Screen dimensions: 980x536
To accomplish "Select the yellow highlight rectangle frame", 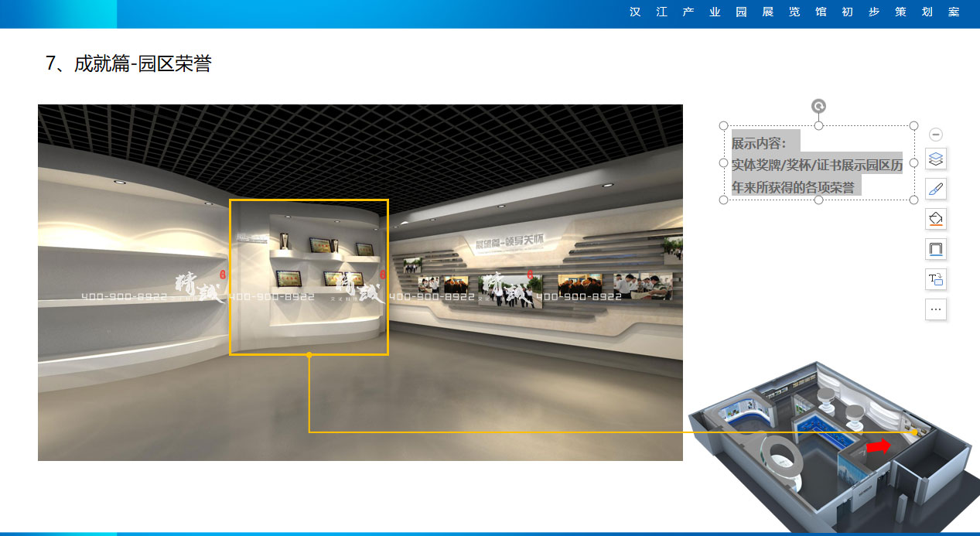I will [309, 200].
